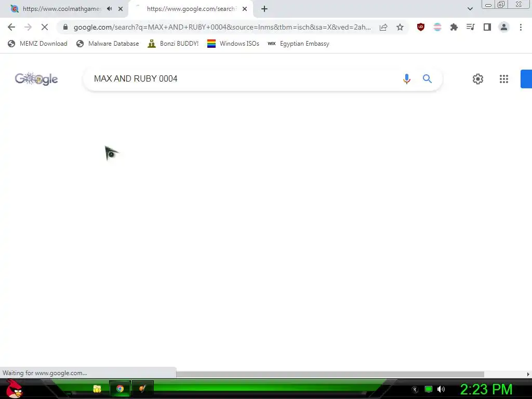Show hidden tray icons
Viewport: 532px width, 399px height.
click(x=415, y=389)
